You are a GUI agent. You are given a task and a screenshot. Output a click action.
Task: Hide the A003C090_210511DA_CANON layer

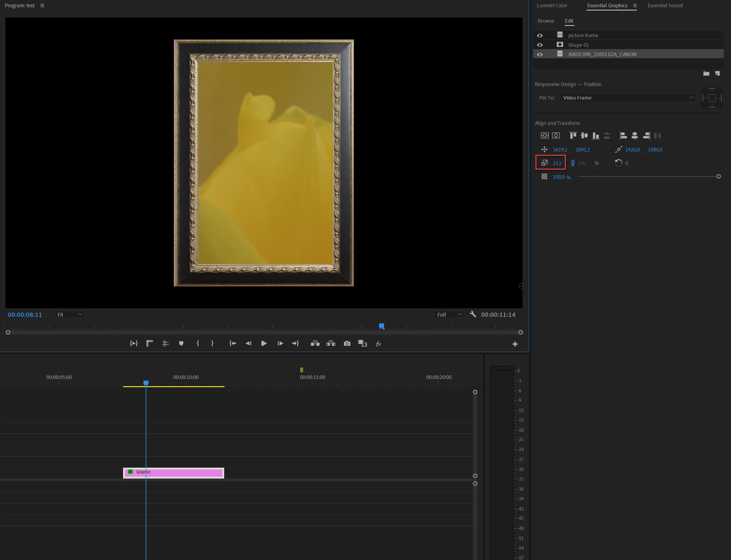click(x=540, y=54)
